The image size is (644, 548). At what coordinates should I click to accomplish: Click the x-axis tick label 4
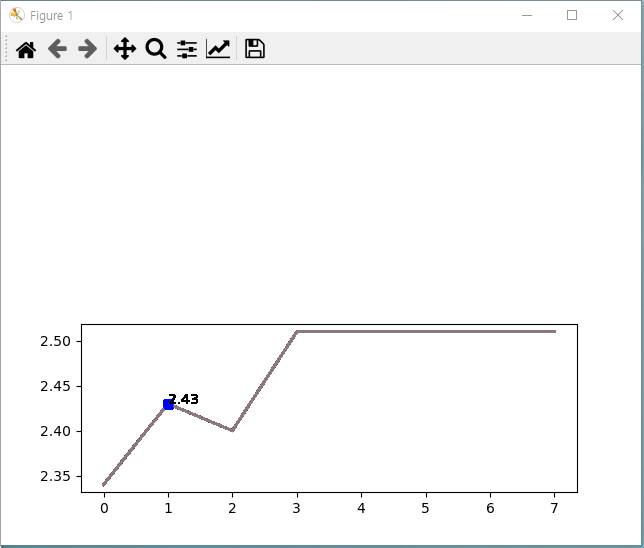pyautogui.click(x=361, y=509)
